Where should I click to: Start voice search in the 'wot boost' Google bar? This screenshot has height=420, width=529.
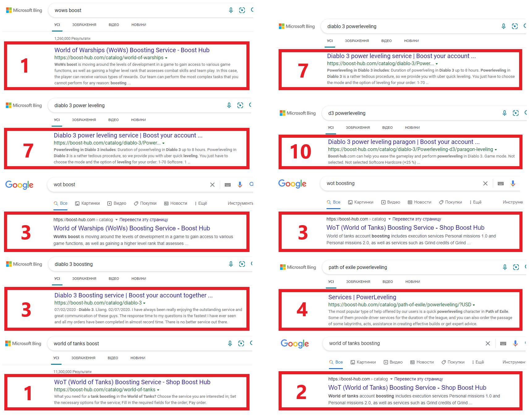pyautogui.click(x=240, y=185)
